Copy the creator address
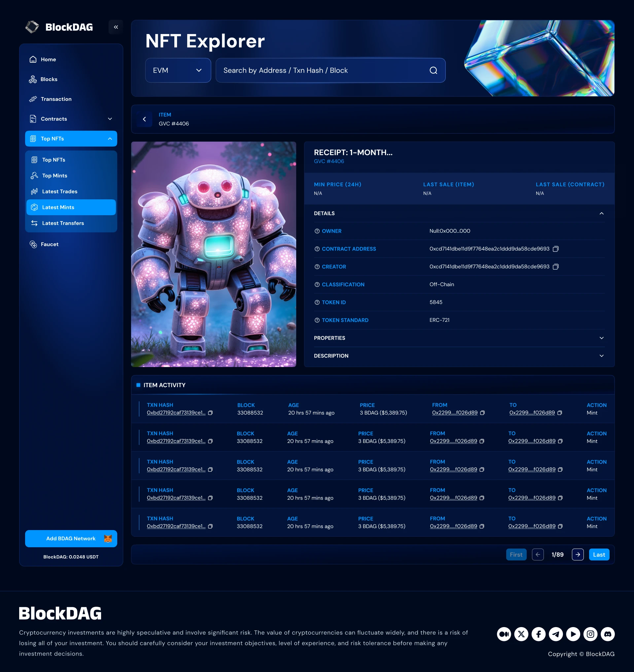 click(x=555, y=267)
